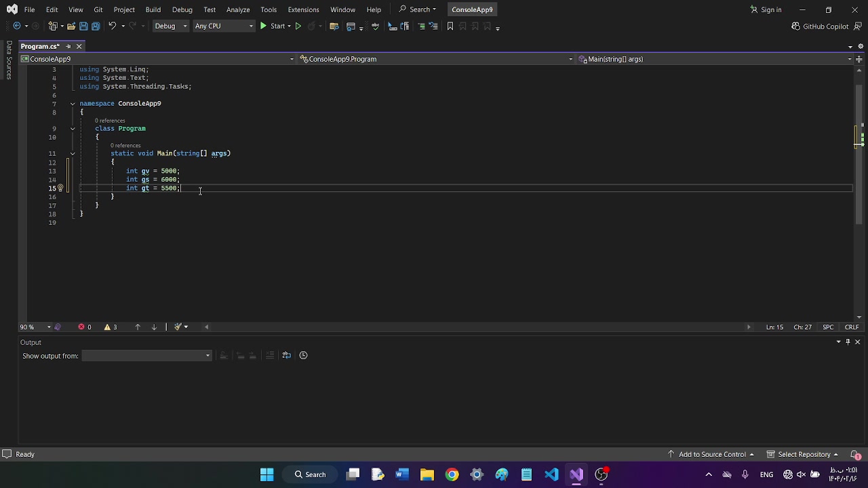This screenshot has width=868, height=488.
Task: Save Program.cs with the single-disk icon
Action: (x=83, y=26)
